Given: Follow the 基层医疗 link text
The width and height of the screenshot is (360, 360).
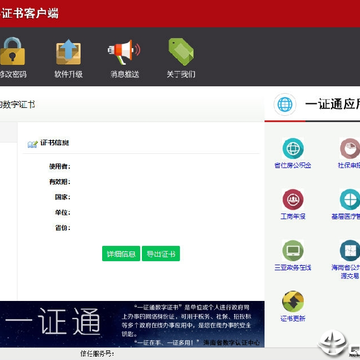Looking at the screenshot, I should pyautogui.click(x=346, y=217).
